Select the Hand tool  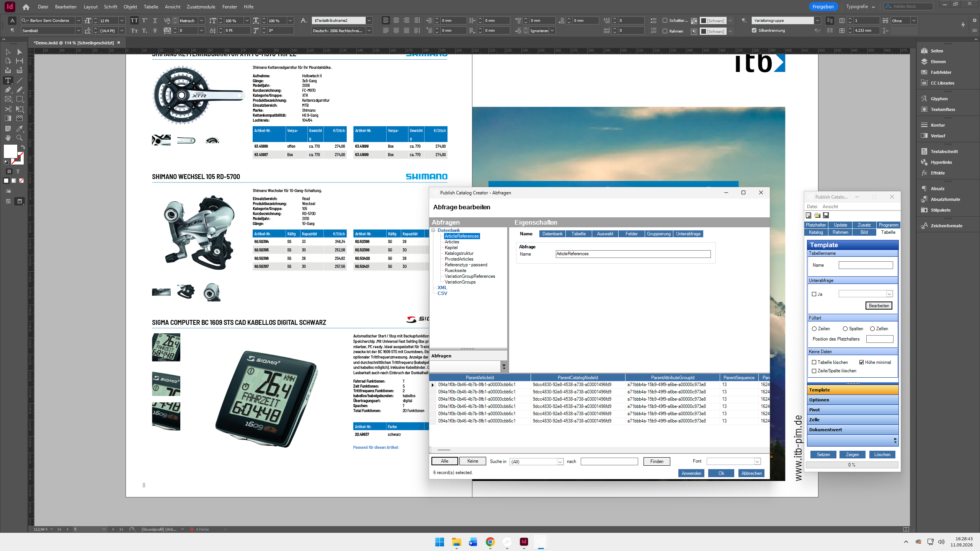(8, 138)
